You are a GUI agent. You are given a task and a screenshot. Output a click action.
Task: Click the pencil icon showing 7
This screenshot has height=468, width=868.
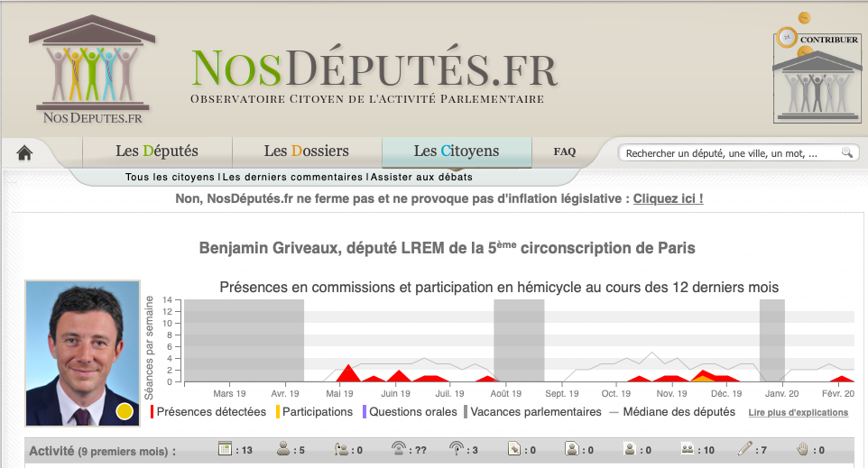744,449
